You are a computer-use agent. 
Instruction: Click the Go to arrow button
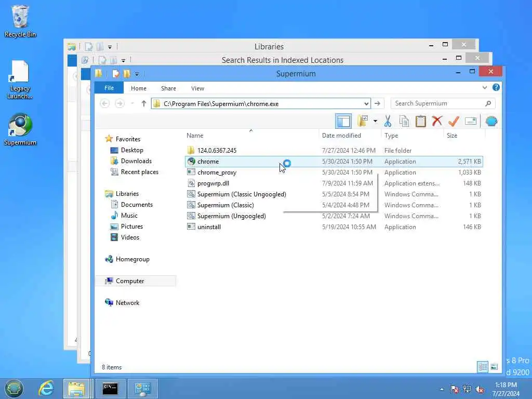click(377, 103)
